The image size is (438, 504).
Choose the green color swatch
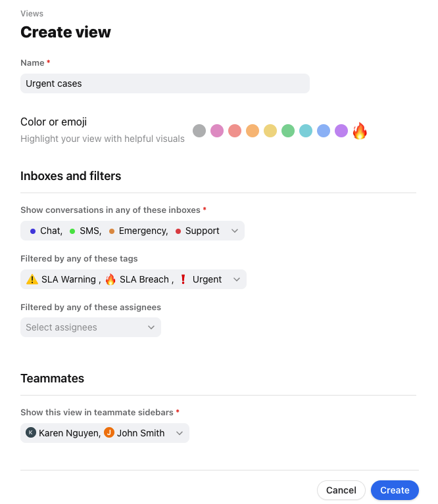point(288,131)
